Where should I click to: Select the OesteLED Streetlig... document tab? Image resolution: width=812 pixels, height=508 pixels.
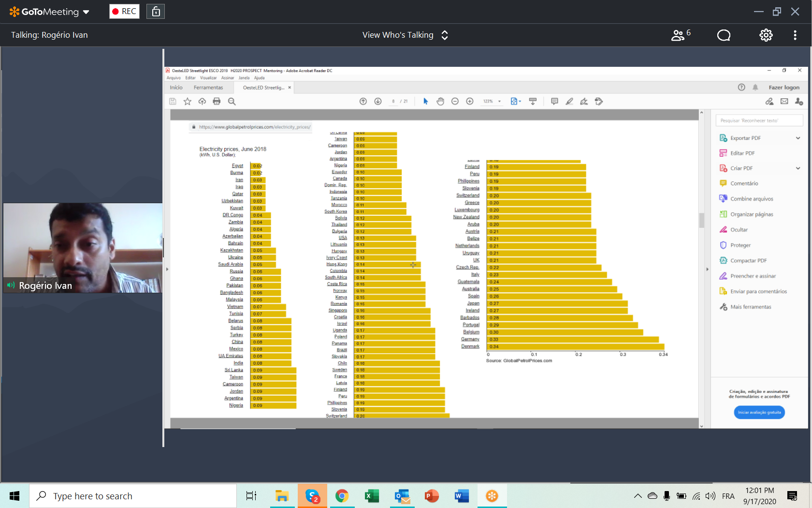click(263, 88)
